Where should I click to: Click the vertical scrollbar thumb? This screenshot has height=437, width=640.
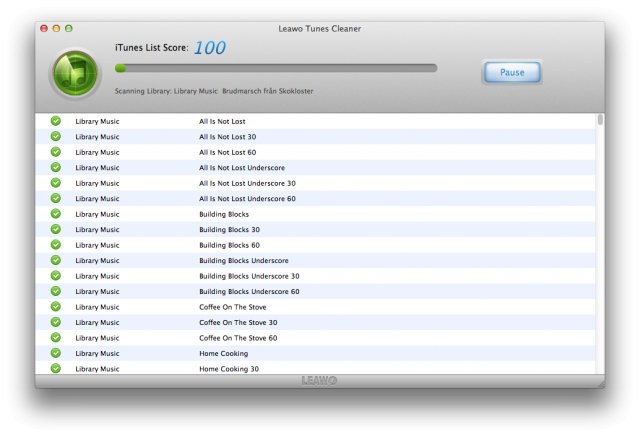[600, 120]
